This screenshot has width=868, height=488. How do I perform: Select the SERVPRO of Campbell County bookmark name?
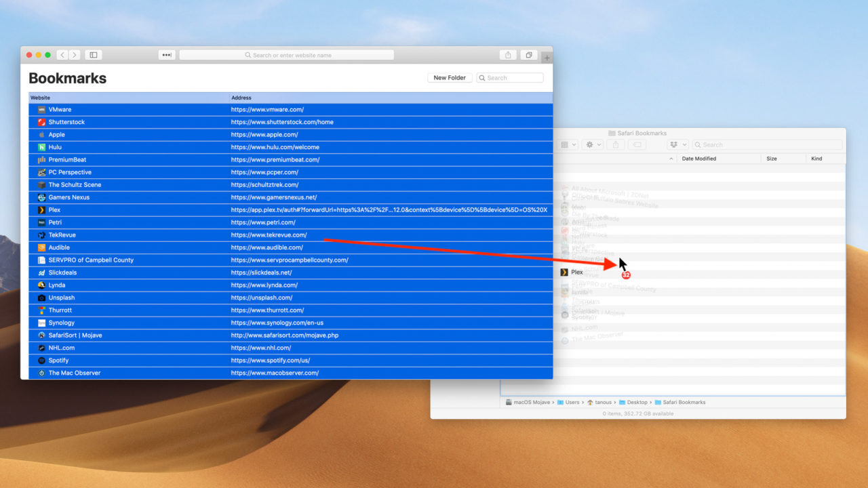91,260
